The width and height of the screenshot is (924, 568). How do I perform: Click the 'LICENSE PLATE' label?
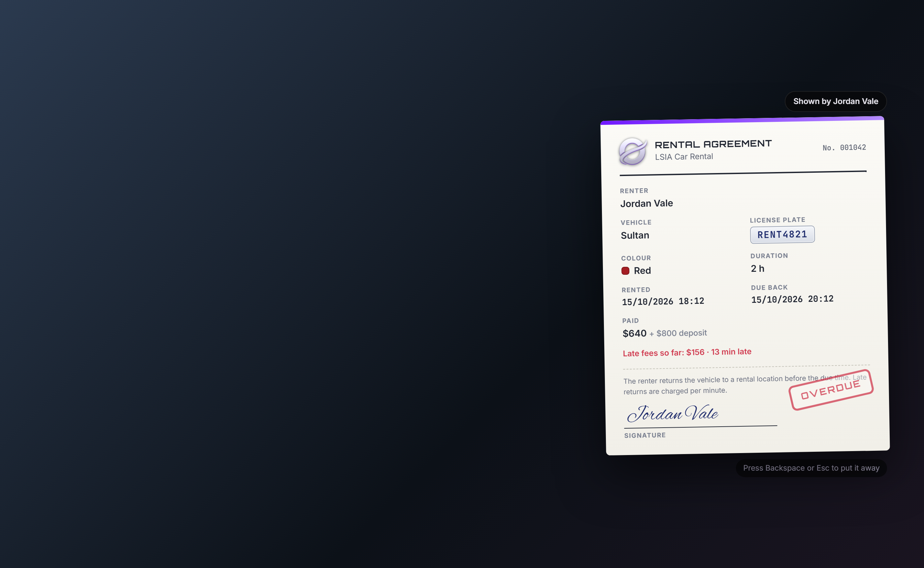[x=777, y=220]
